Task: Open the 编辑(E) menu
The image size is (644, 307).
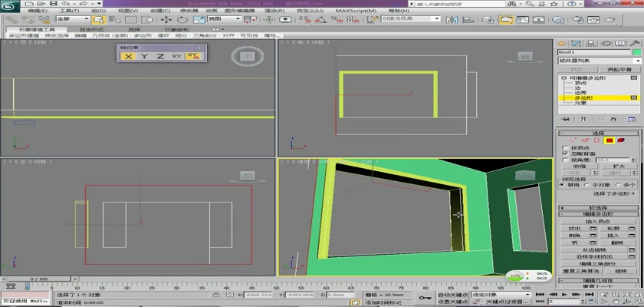Action: (x=38, y=11)
